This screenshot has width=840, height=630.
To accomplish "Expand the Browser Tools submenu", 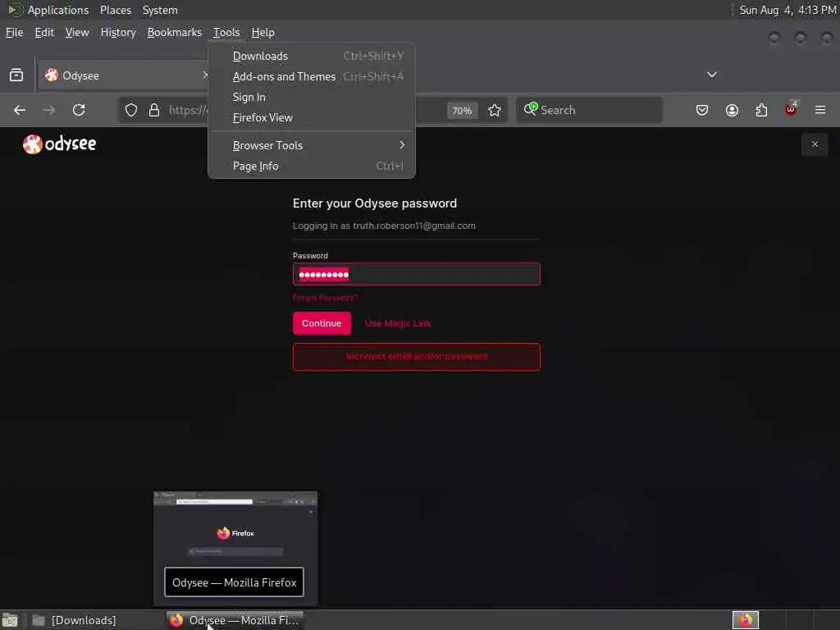I will (312, 145).
